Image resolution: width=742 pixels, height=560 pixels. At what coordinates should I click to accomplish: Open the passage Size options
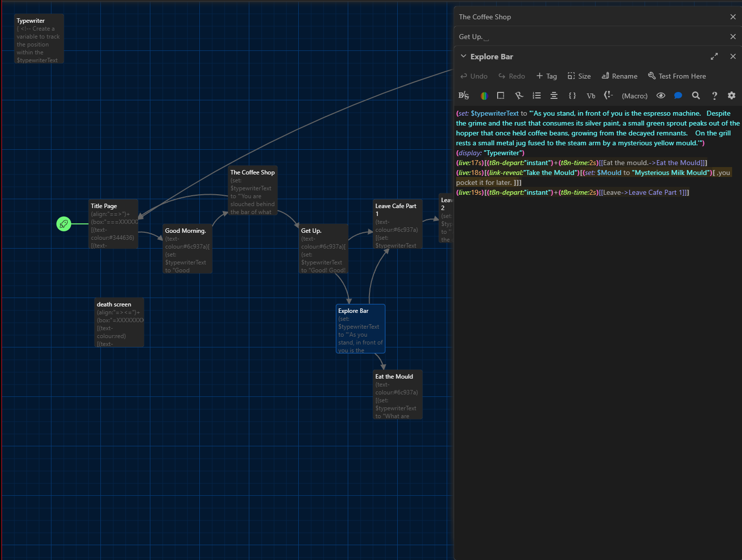(x=579, y=76)
